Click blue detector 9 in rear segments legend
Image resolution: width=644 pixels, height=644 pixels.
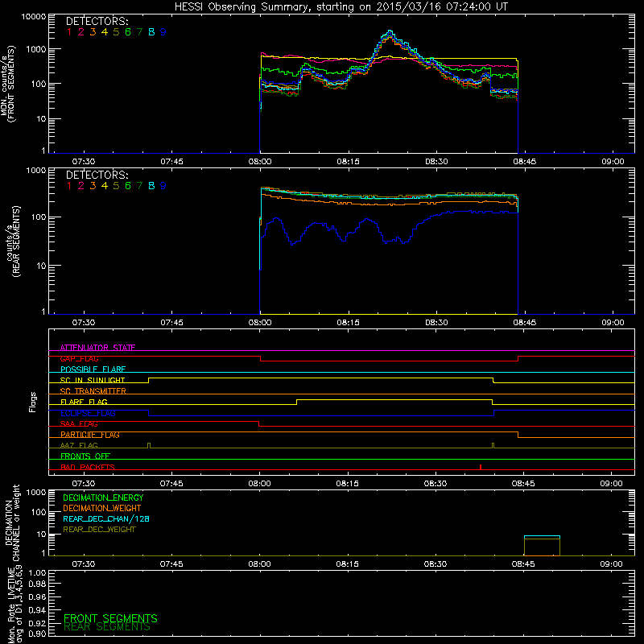(163, 186)
